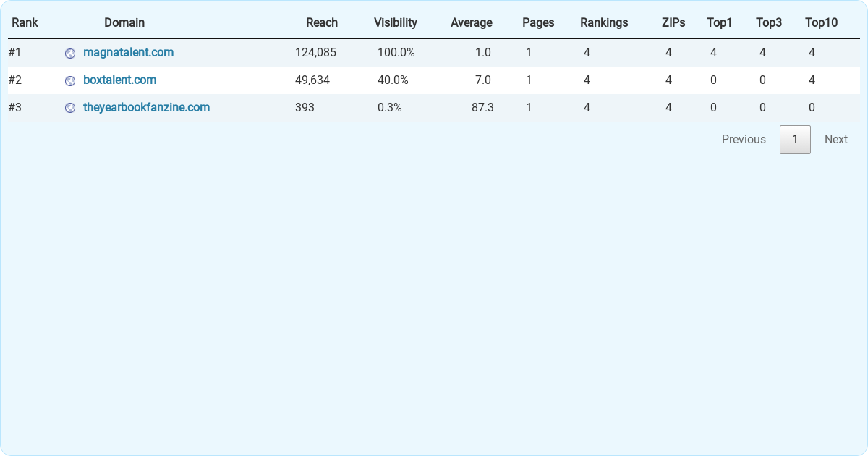This screenshot has width=868, height=456.
Task: Sort table by Top3 column header
Action: (x=769, y=22)
